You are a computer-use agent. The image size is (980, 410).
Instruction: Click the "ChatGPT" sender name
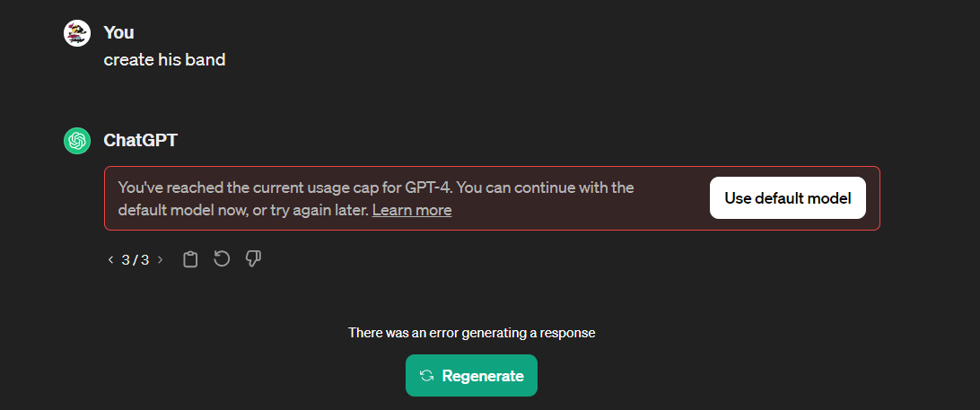(141, 141)
